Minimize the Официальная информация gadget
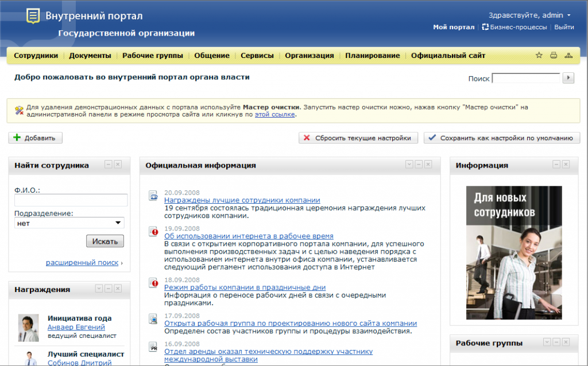The height and width of the screenshot is (366, 588). click(x=419, y=165)
